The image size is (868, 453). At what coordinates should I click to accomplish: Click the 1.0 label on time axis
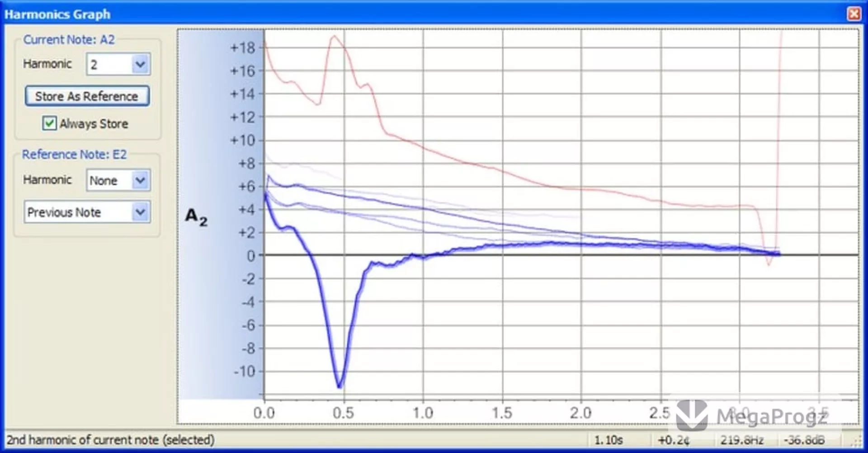(x=423, y=413)
